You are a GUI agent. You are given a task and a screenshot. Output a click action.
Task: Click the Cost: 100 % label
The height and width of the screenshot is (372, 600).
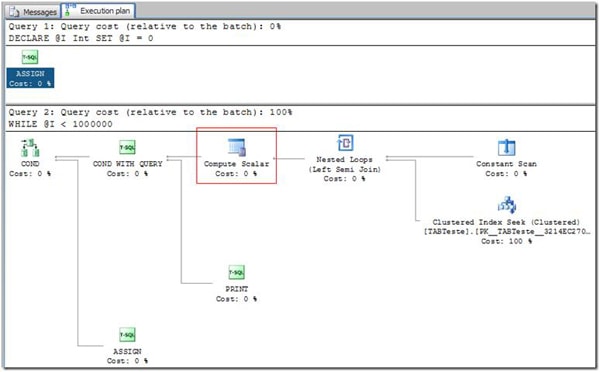(507, 241)
